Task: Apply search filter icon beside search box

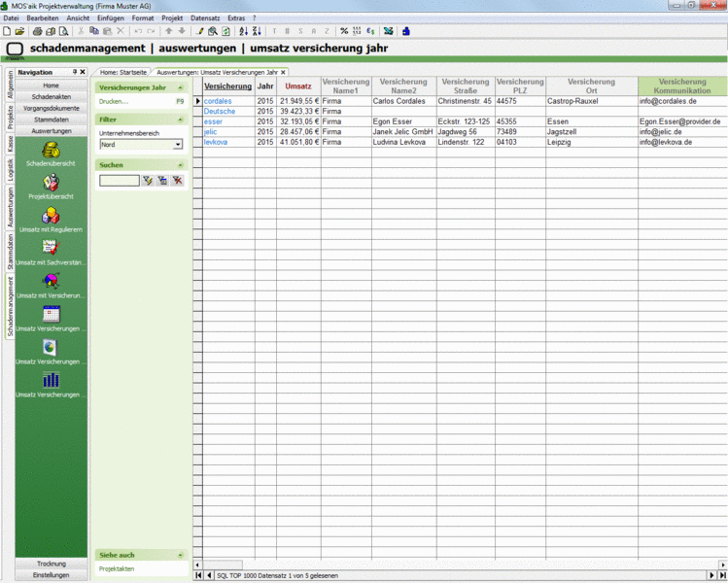Action: point(148,181)
